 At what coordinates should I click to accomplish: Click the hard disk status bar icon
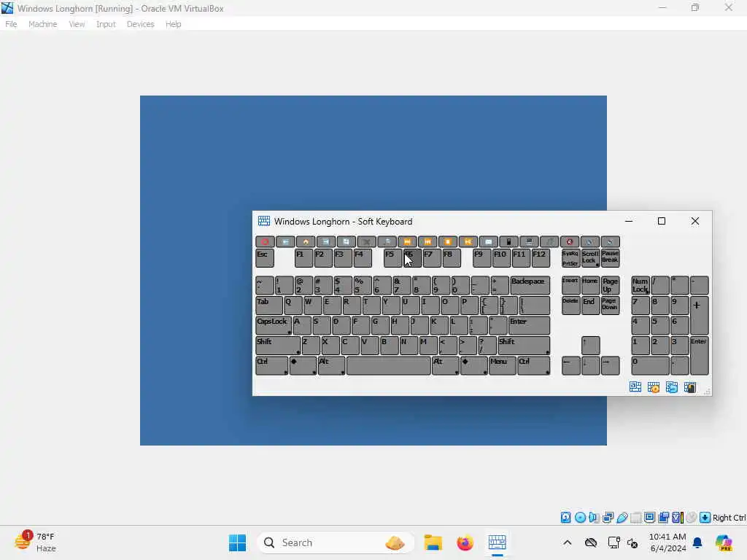pos(565,517)
